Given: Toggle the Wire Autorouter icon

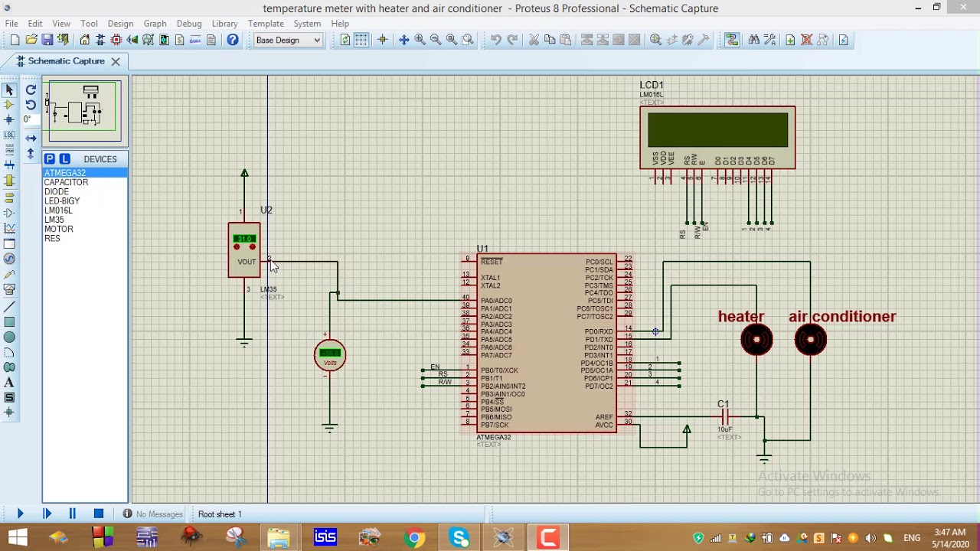Looking at the screenshot, I should click(732, 40).
